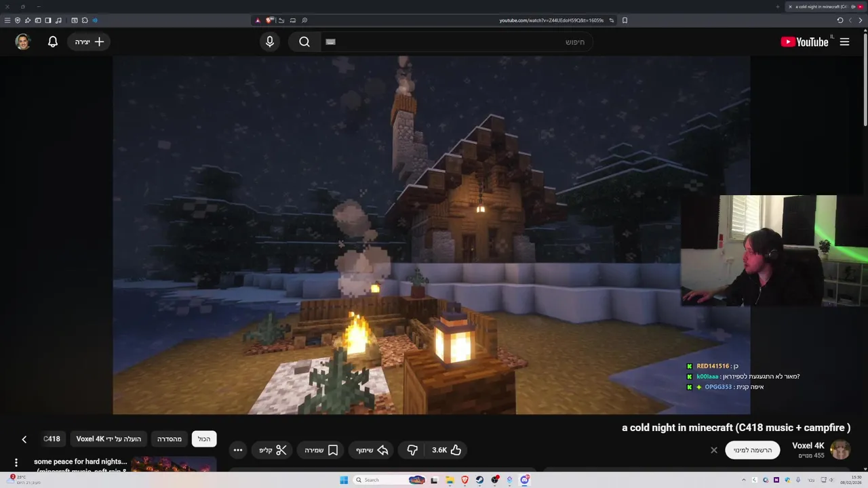Open more actions three-dot menu beside Clip
Image resolution: width=868 pixels, height=488 pixels.
tap(237, 450)
